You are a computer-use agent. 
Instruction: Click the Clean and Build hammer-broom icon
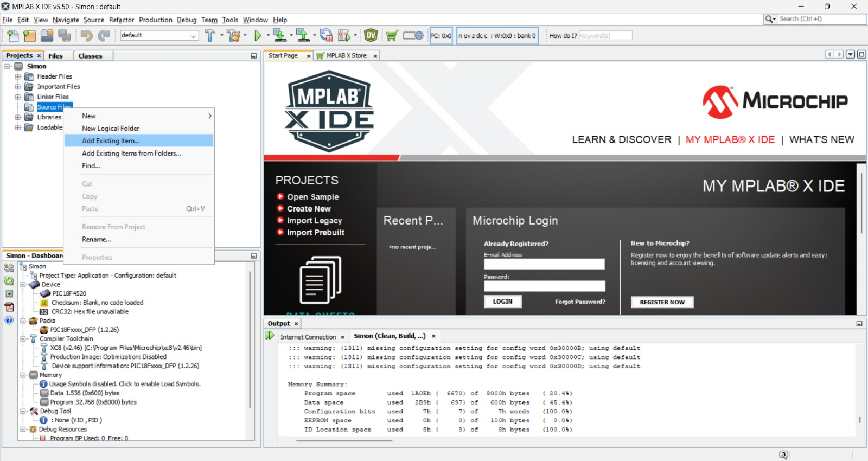[234, 36]
